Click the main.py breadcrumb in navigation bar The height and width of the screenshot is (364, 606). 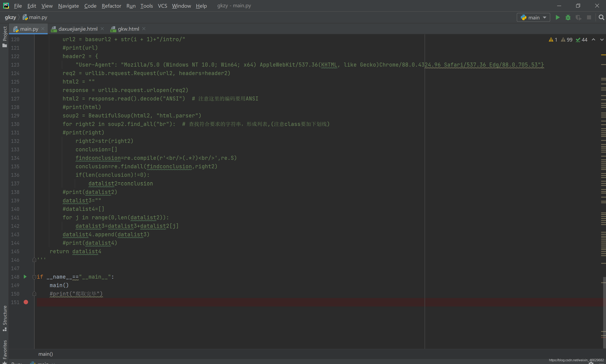[x=35, y=17]
